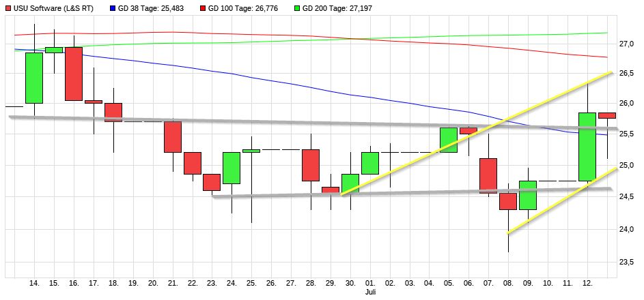Click the green GD 200 Tage legend swatch
This screenshot has height=300, width=644.
click(297, 7)
